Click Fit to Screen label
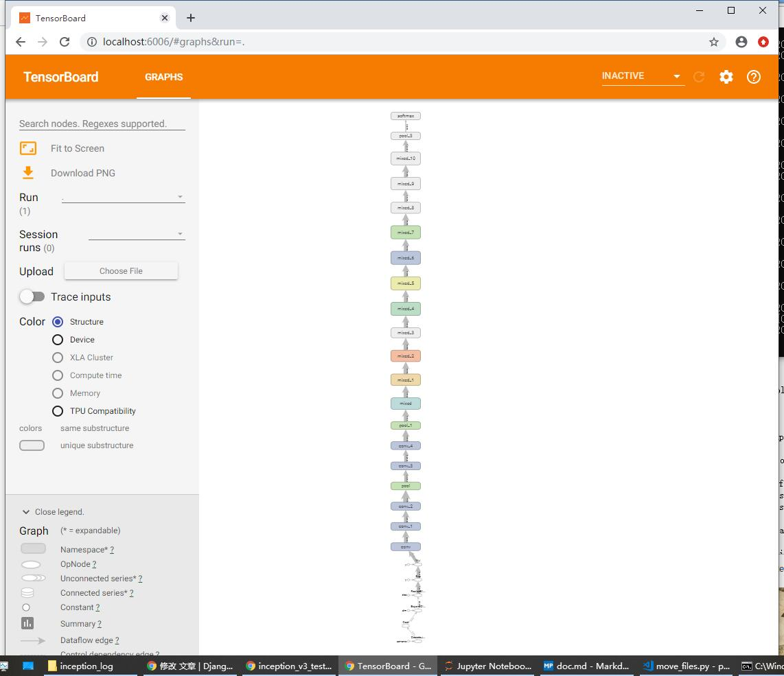This screenshot has width=784, height=676. 78,148
